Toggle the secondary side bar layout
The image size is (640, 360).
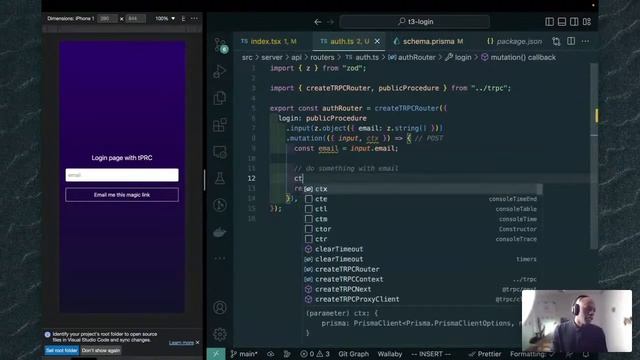(574, 22)
